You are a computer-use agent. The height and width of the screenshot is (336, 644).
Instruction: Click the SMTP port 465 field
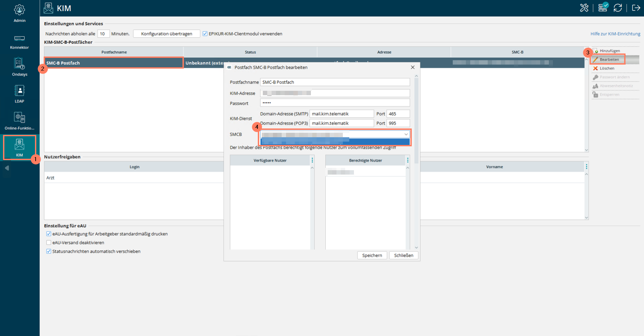tap(398, 114)
